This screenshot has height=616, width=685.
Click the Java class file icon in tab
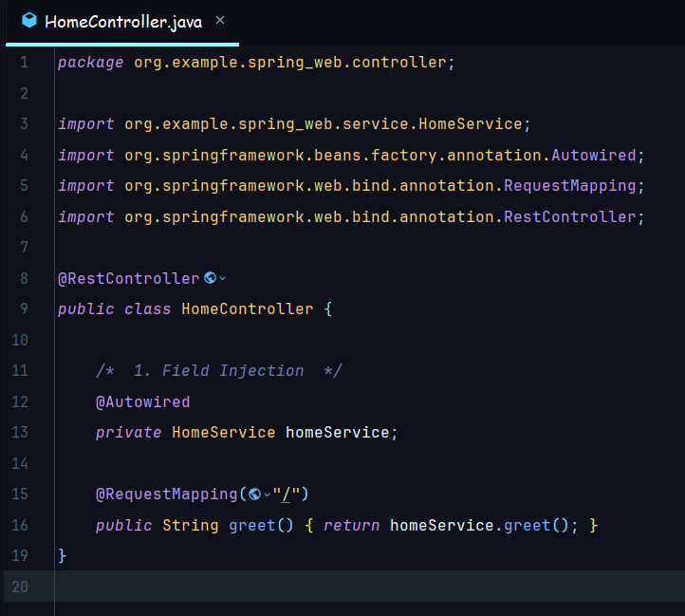point(29,20)
